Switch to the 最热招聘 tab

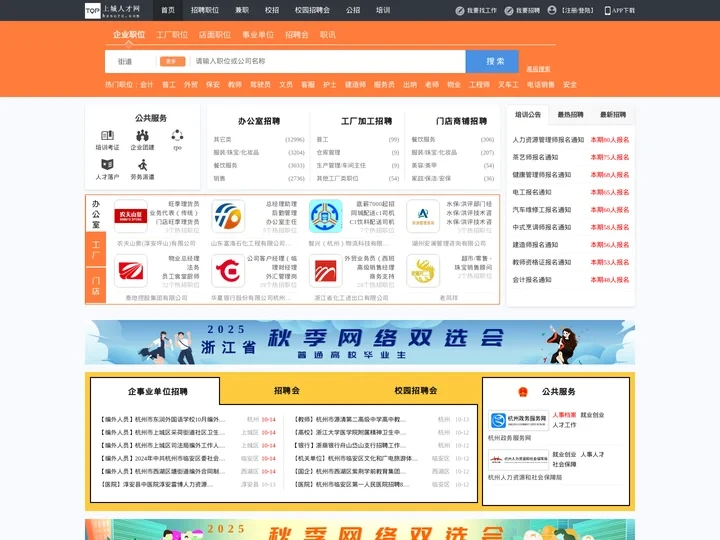[570, 115]
